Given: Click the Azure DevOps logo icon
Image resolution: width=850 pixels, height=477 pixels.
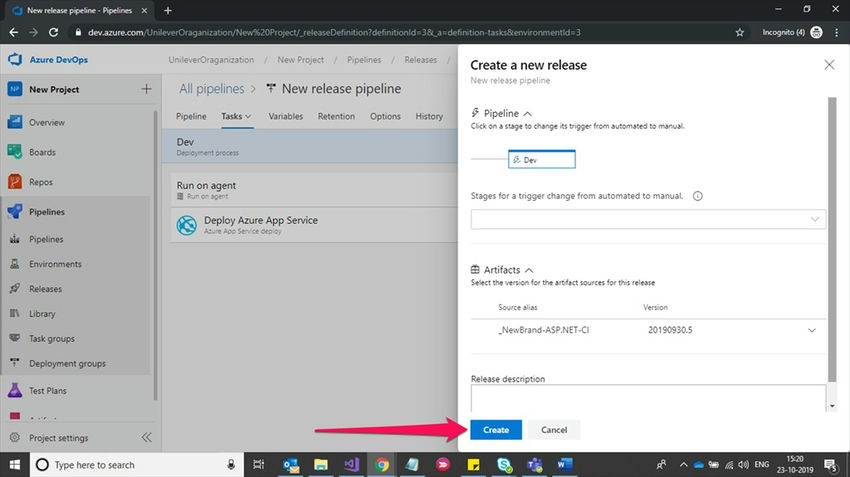Looking at the screenshot, I should [15, 59].
